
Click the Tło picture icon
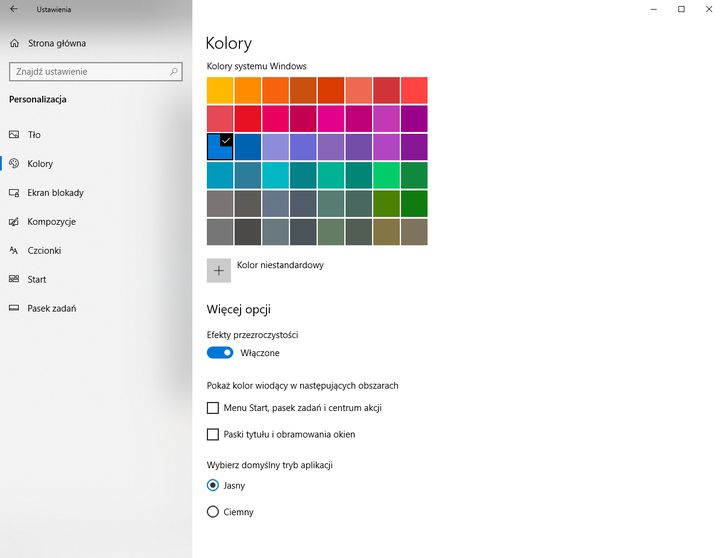(x=14, y=134)
